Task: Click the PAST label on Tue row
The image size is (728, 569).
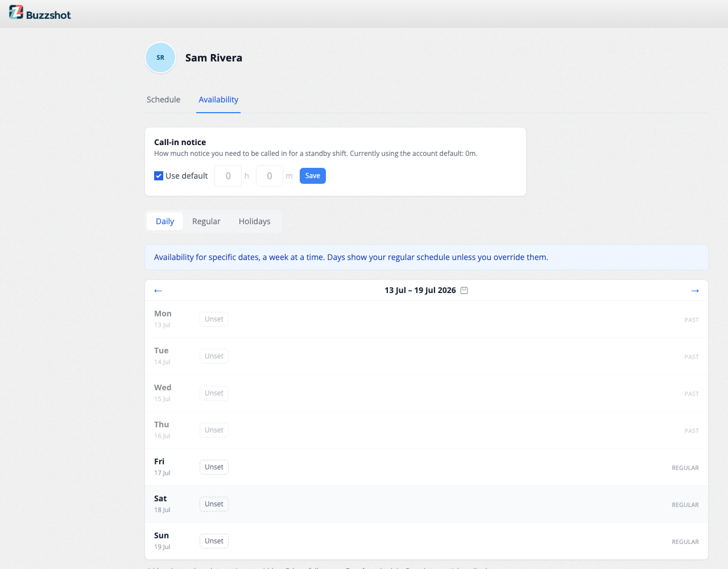Action: 692,357
